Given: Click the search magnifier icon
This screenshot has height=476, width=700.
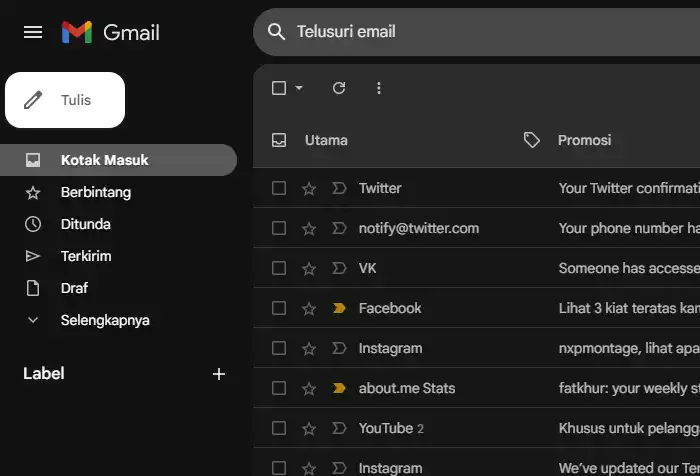Looking at the screenshot, I should click(276, 32).
